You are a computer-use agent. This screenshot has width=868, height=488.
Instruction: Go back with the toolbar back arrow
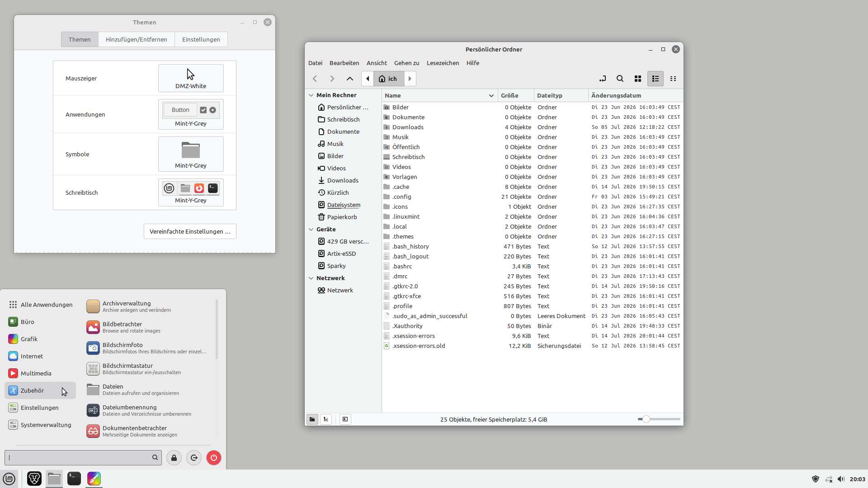[315, 79]
